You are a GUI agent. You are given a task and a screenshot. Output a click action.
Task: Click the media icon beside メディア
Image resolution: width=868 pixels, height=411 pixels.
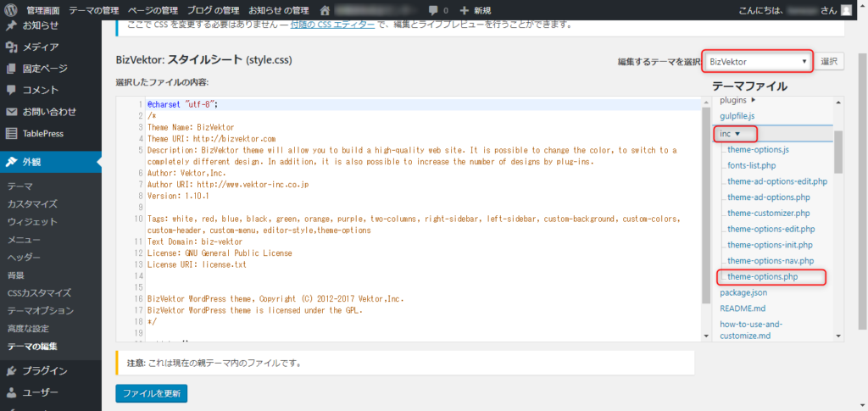click(11, 47)
